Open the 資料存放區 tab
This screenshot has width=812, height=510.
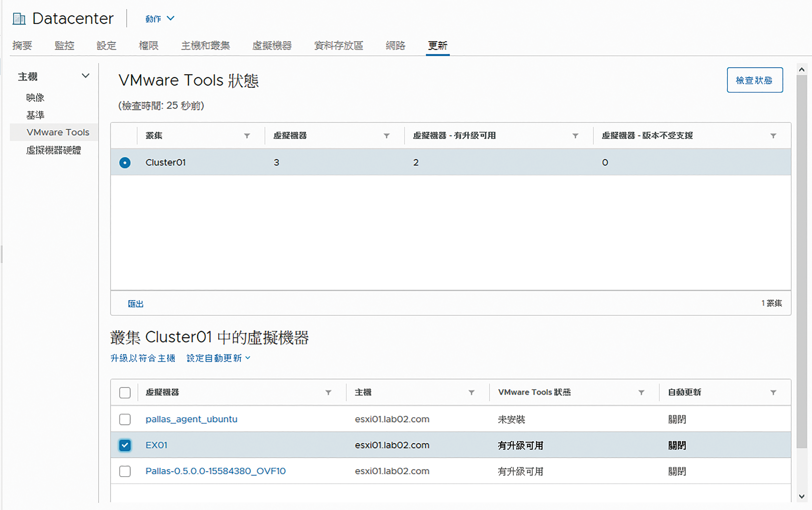coord(339,46)
